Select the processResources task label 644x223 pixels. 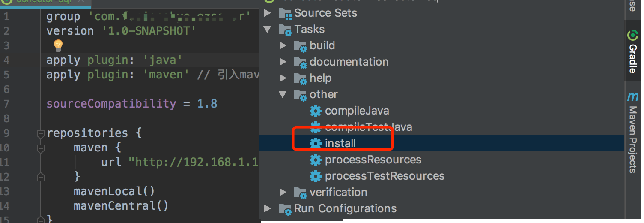click(373, 160)
